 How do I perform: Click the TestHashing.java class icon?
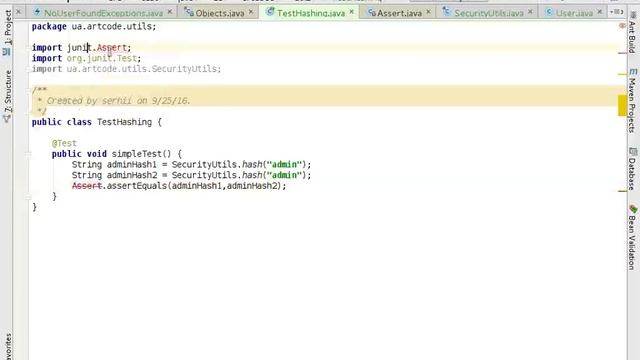click(x=270, y=12)
